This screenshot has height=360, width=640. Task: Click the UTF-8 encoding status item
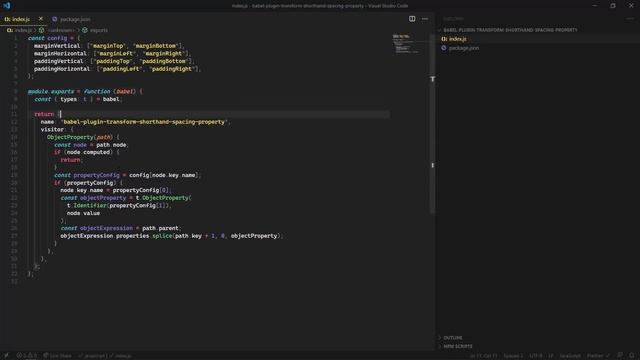536,356
